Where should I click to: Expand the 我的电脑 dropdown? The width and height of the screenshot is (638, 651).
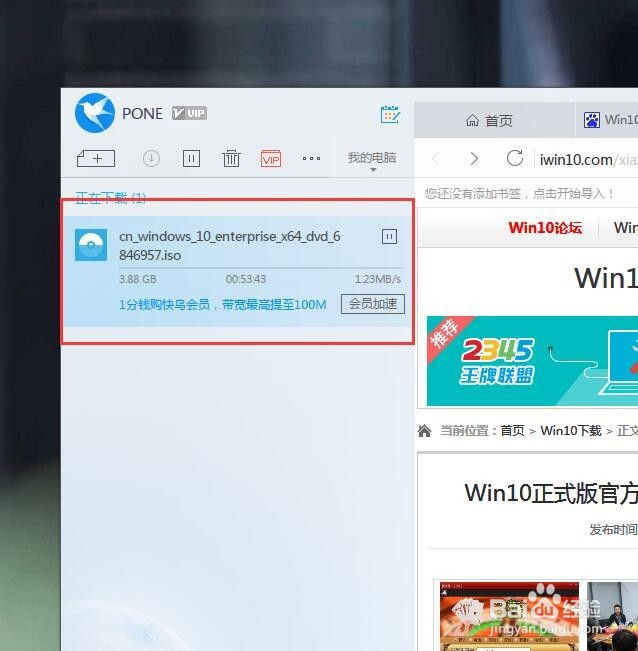point(372,160)
